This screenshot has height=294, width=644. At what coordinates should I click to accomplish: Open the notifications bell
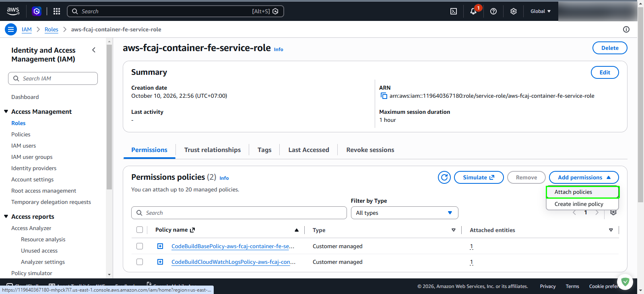click(474, 11)
